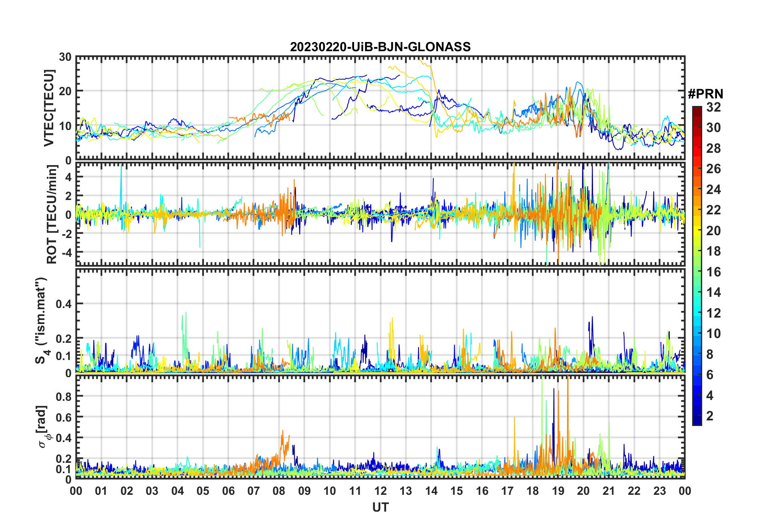Click colorbar tick label "18"

(x=713, y=251)
